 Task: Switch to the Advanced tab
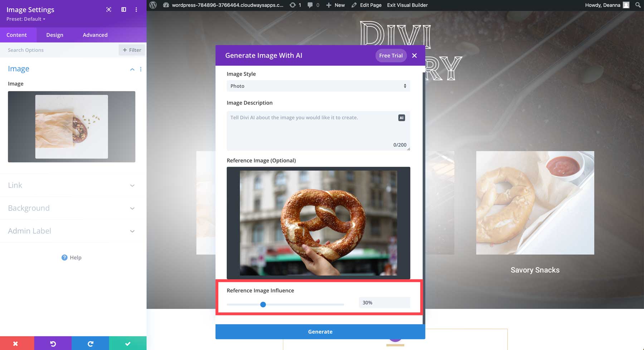(95, 35)
